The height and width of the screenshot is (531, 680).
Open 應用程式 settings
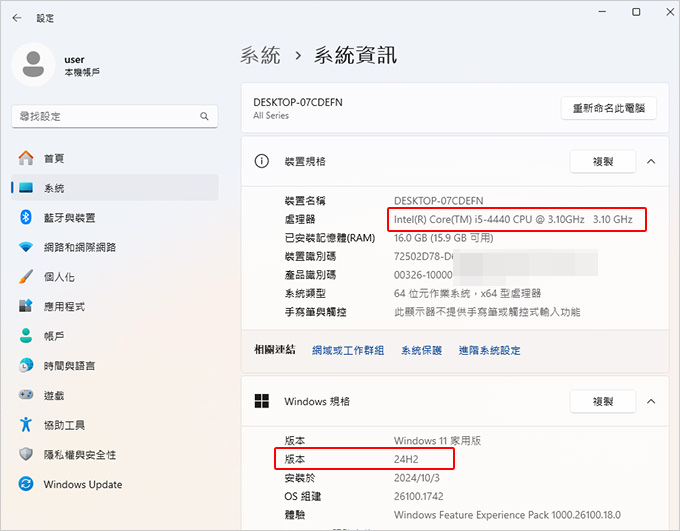coord(115,306)
